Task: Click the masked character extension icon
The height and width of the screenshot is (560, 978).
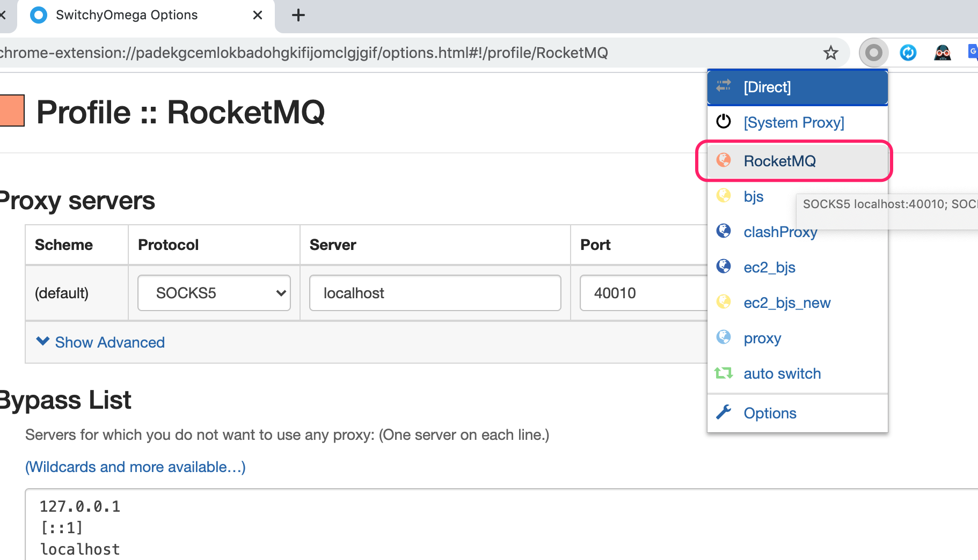Action: (x=942, y=53)
